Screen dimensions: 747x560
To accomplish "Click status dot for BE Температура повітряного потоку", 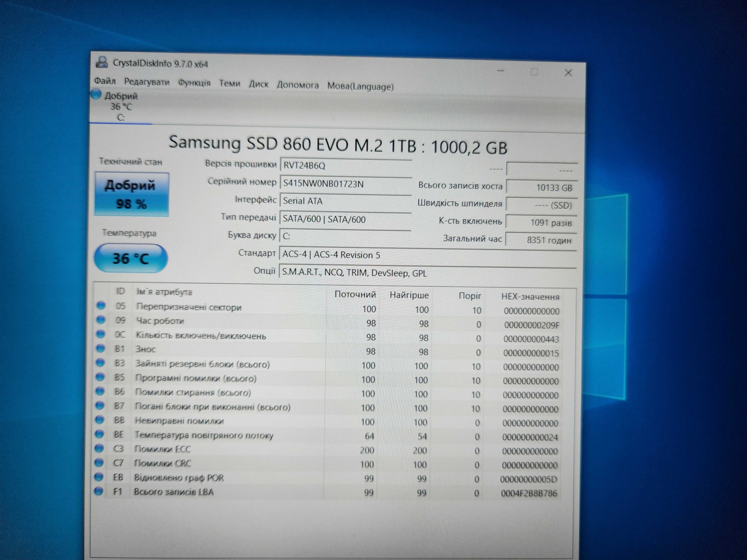I will tap(100, 434).
